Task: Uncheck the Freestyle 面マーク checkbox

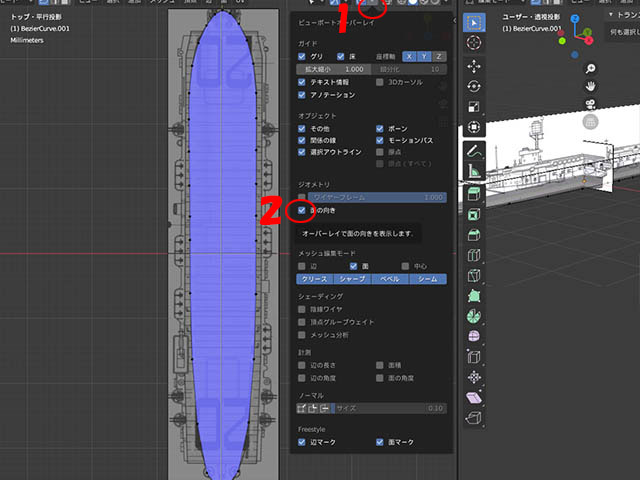Action: (x=380, y=442)
